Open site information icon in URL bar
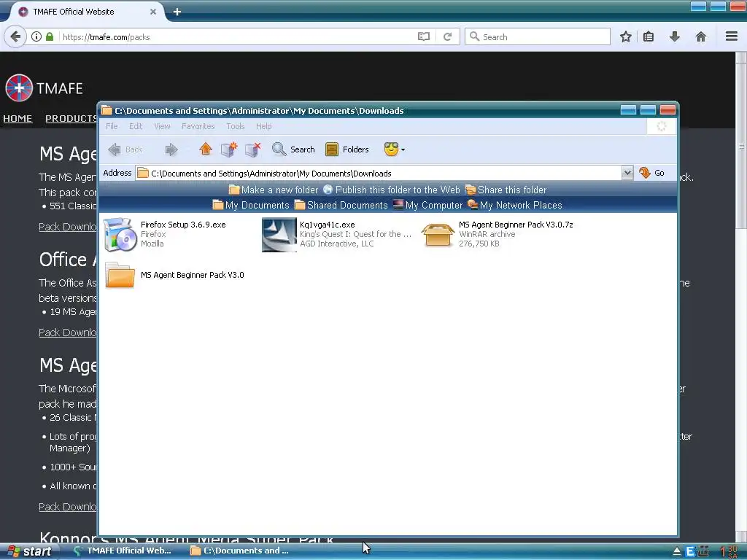747x560 pixels. [36, 36]
